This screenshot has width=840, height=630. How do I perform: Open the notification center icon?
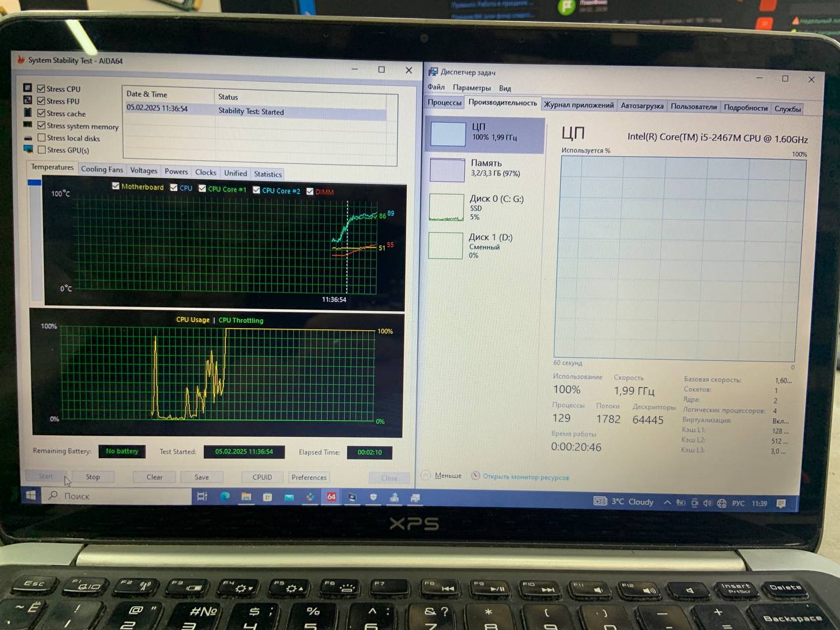[781, 503]
